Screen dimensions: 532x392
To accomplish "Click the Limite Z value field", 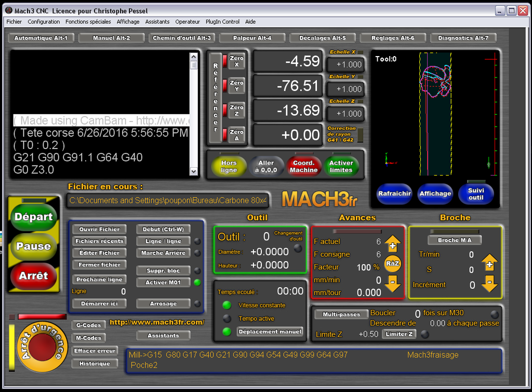I will (x=368, y=334).
